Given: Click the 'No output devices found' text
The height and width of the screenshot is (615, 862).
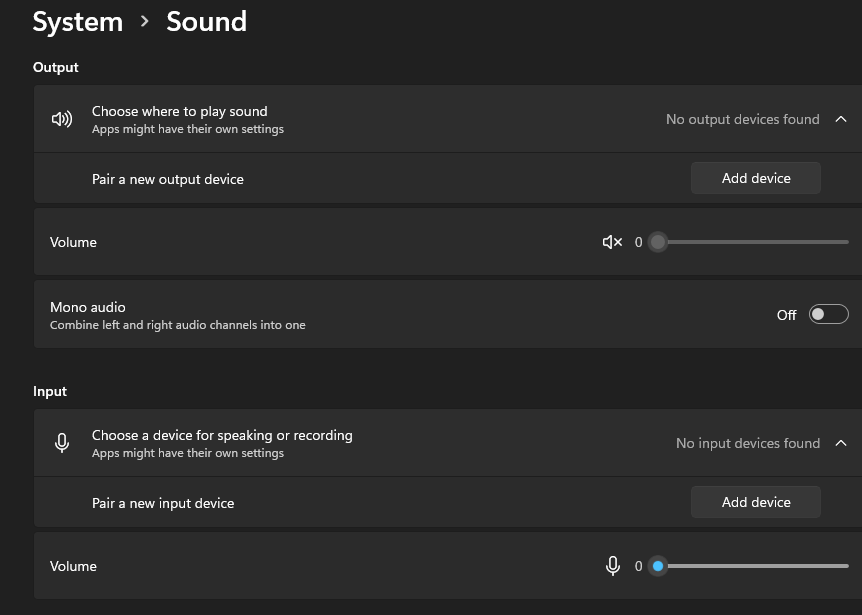Looking at the screenshot, I should point(742,119).
